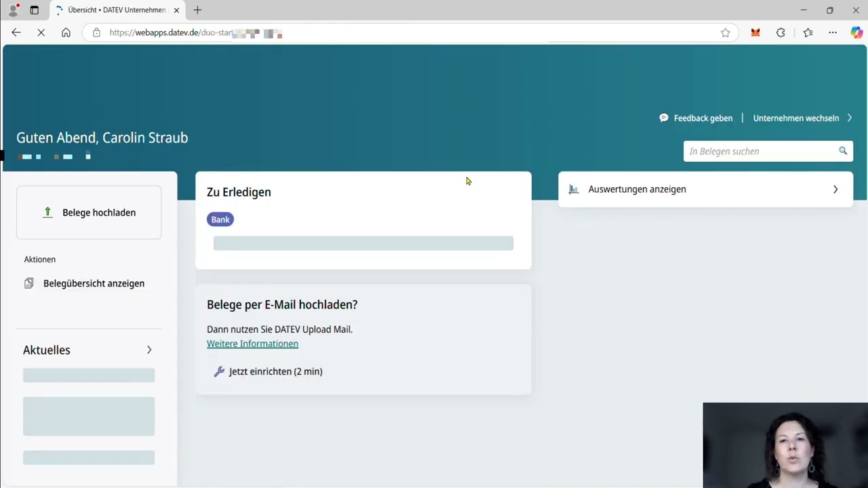Open the Weitere Informationen link
868x488 pixels.
coord(252,344)
